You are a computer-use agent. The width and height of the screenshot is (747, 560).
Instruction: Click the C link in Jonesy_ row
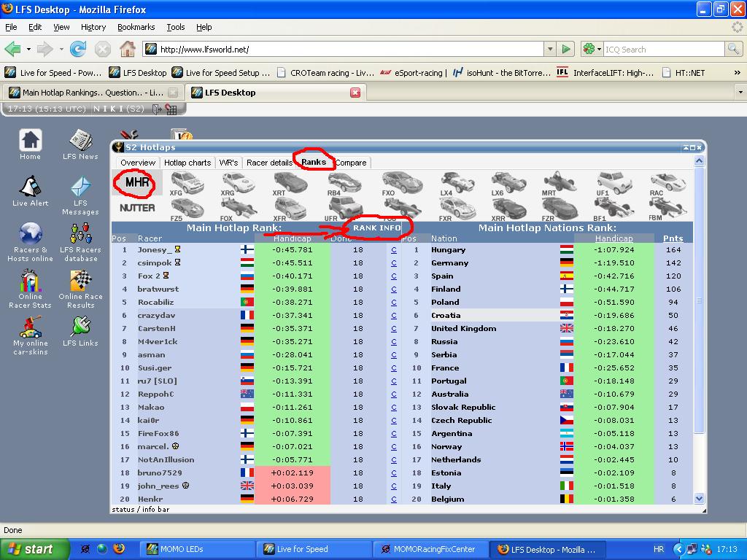click(x=393, y=249)
